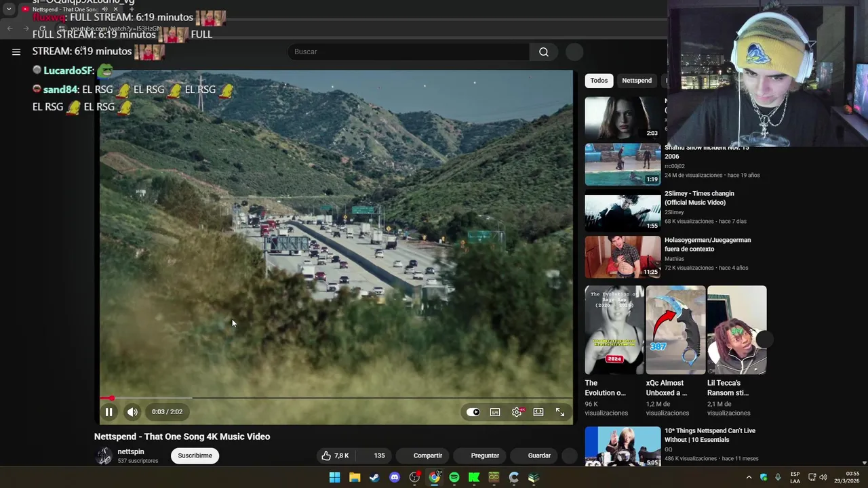Click the network icon in system tray
The height and width of the screenshot is (488, 868).
[812, 477]
